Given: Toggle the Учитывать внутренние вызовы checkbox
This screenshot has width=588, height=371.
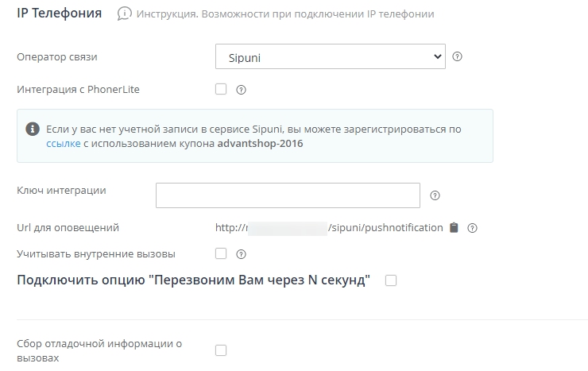Looking at the screenshot, I should click(221, 254).
